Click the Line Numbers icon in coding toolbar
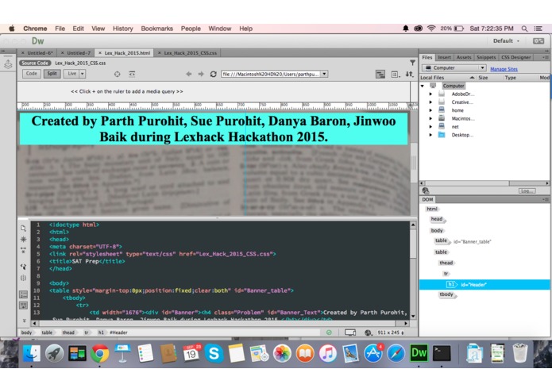 pyautogui.click(x=23, y=294)
